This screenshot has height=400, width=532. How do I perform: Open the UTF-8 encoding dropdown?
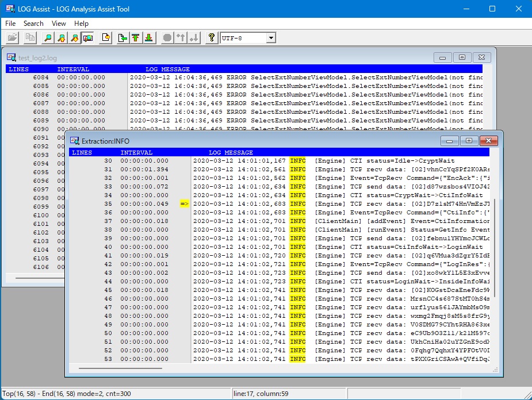271,38
